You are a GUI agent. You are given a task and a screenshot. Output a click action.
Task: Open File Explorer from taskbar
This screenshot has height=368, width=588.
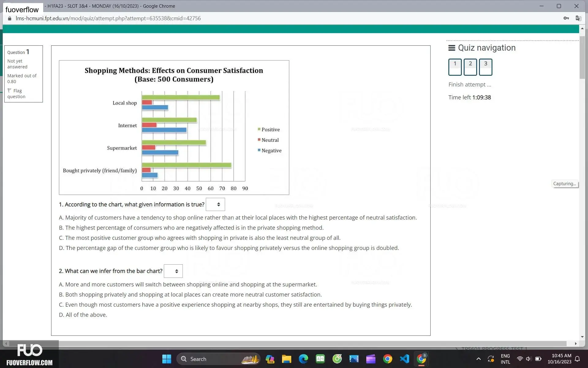[x=287, y=359]
